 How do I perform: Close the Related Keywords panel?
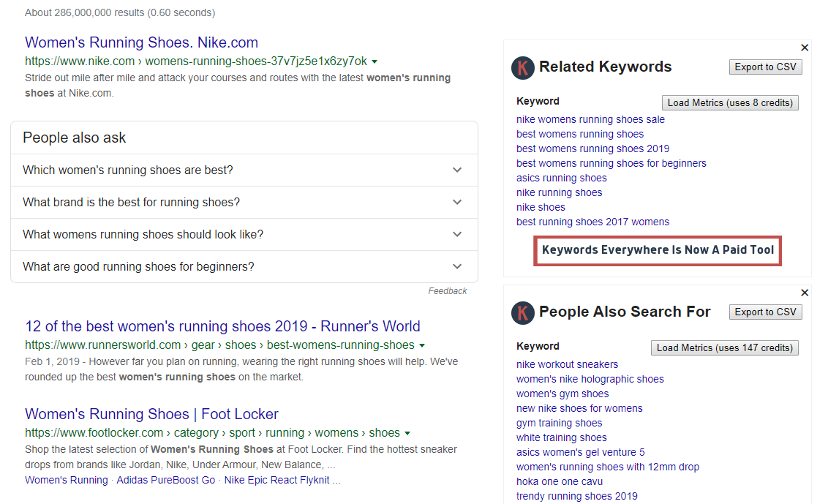coord(805,47)
